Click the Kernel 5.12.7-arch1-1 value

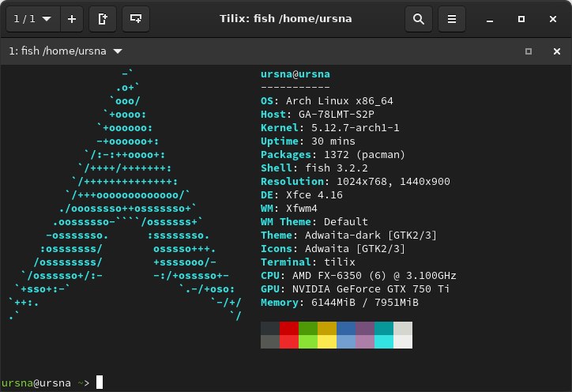click(x=356, y=128)
